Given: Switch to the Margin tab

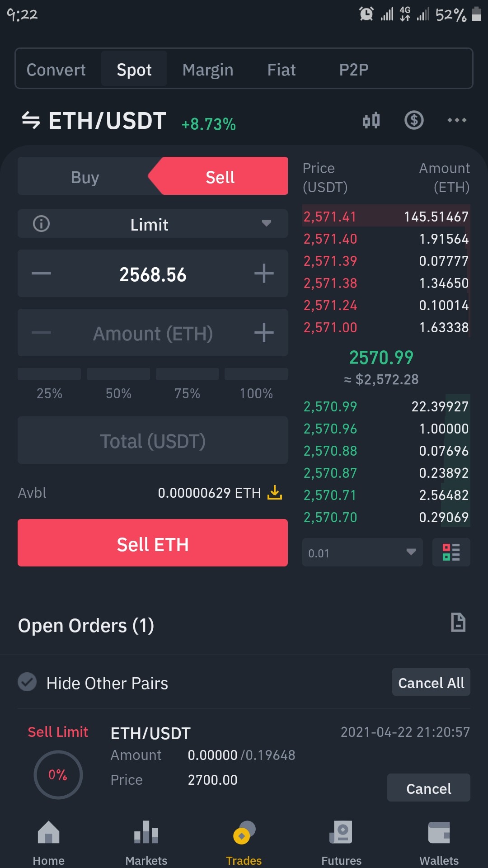Looking at the screenshot, I should (x=208, y=69).
